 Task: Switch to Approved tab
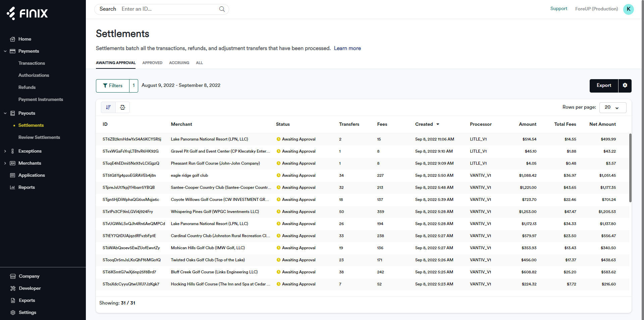(x=152, y=63)
